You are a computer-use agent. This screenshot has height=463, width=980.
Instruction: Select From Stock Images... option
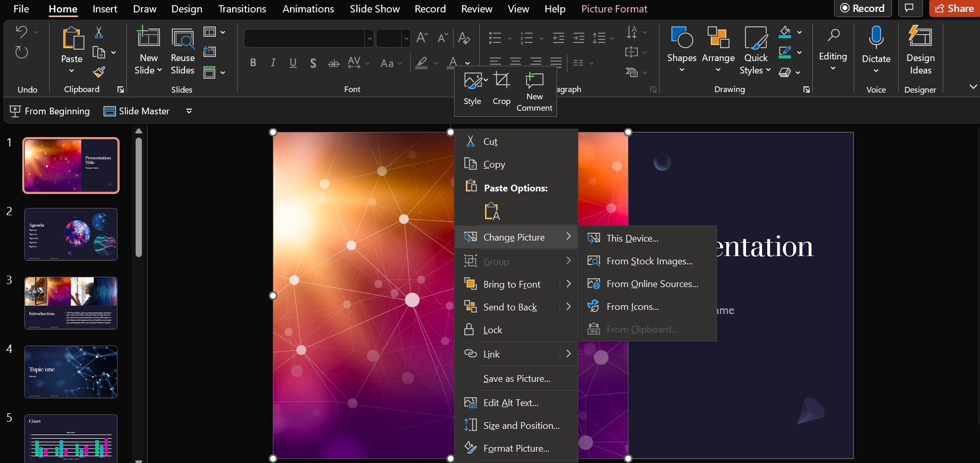coord(647,261)
